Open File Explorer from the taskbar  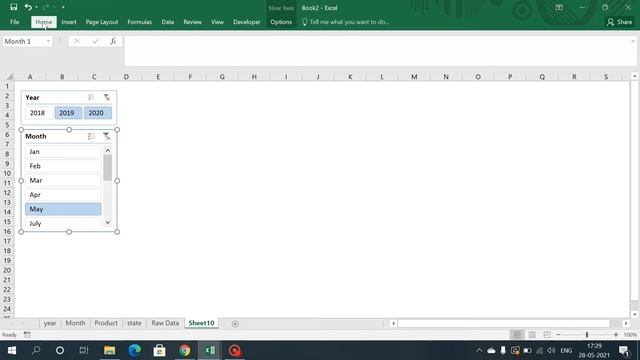pyautogui.click(x=109, y=350)
